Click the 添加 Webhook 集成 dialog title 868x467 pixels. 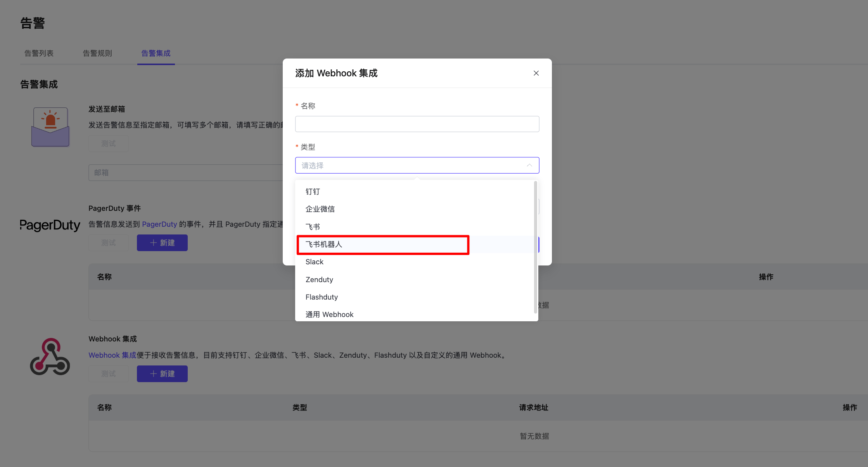click(336, 73)
